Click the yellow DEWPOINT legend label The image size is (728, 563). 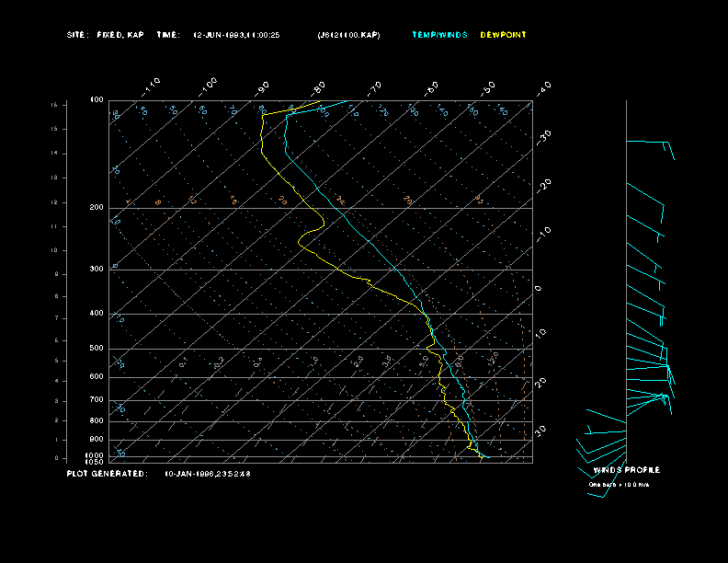coord(504,35)
